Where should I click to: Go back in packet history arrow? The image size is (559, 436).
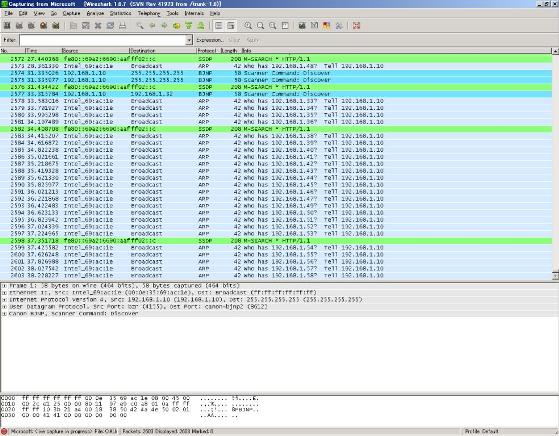pos(152,26)
